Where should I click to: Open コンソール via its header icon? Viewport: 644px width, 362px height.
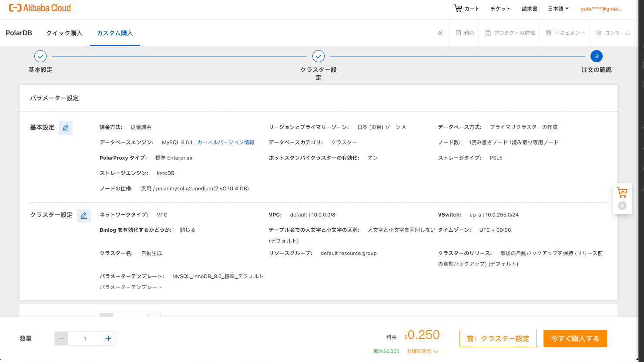coord(612,33)
